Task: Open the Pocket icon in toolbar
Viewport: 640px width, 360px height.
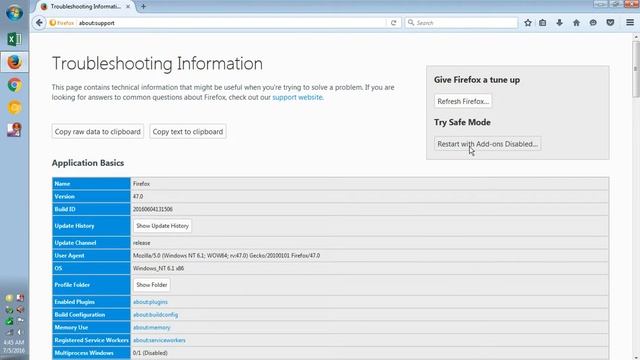Action: pyautogui.click(x=610, y=23)
